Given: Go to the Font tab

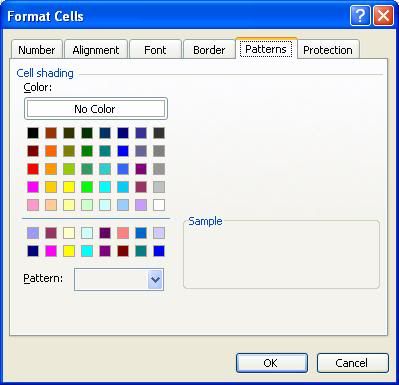Looking at the screenshot, I should click(x=155, y=50).
